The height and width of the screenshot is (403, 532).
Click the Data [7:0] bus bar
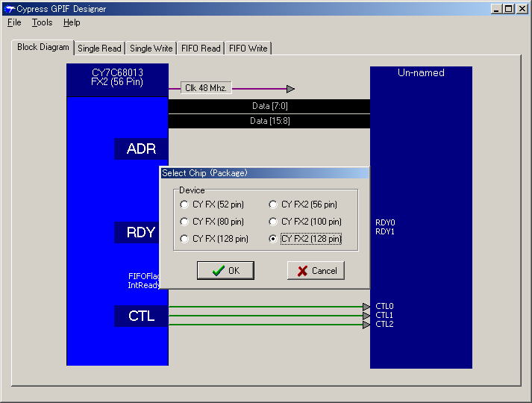[269, 106]
